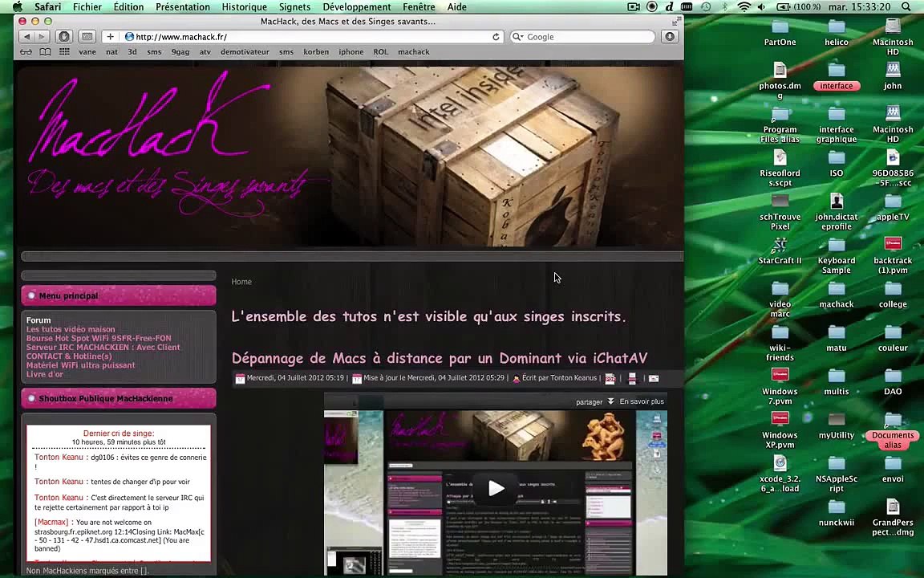This screenshot has height=578, width=924.
Task: Open Spotlight search magnifier in menu bar
Action: click(906, 6)
